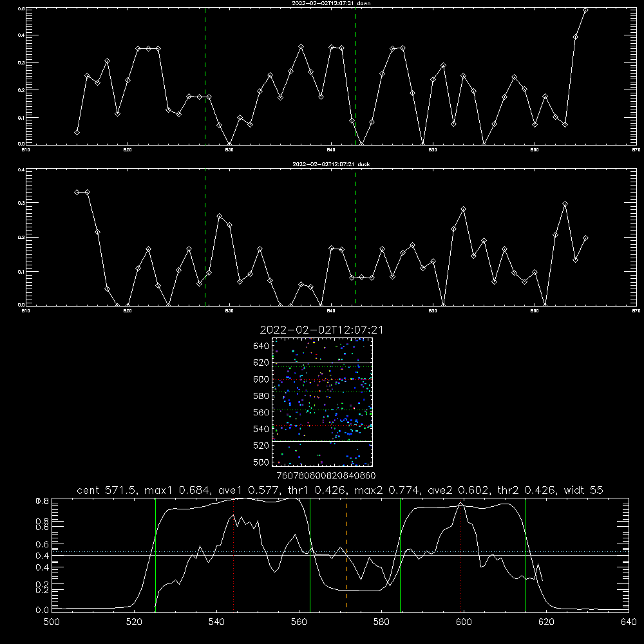Image resolution: width=644 pixels, height=644 pixels.
Task: Click the highest diamond marker in the dawn plot
Action: pyautogui.click(x=585, y=10)
